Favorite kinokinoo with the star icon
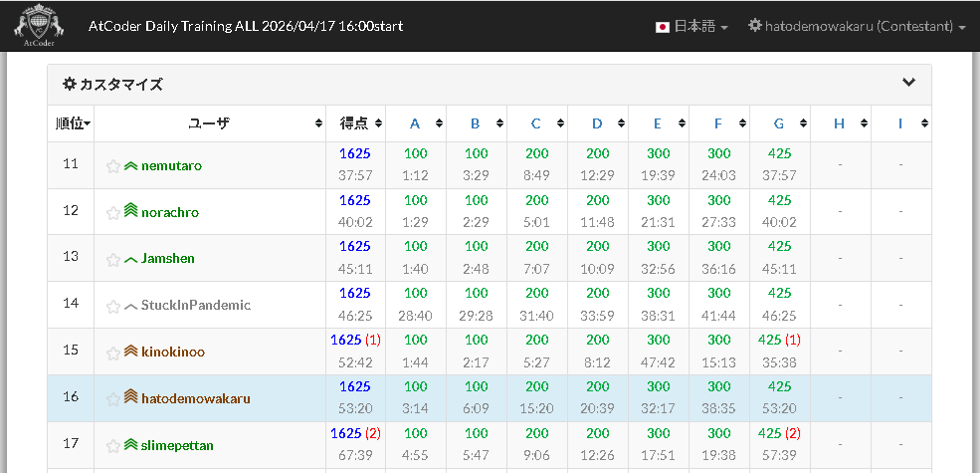This screenshot has height=473, width=980. tap(113, 353)
